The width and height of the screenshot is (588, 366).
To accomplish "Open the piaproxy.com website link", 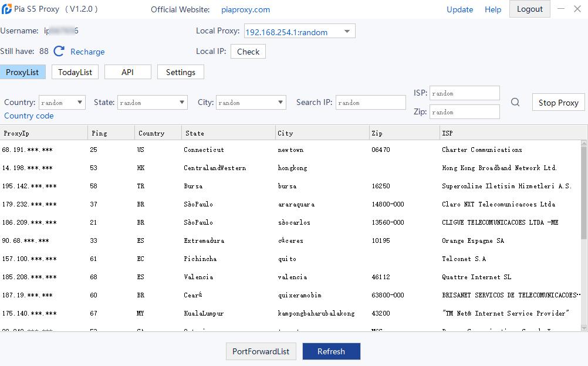I will (x=245, y=9).
